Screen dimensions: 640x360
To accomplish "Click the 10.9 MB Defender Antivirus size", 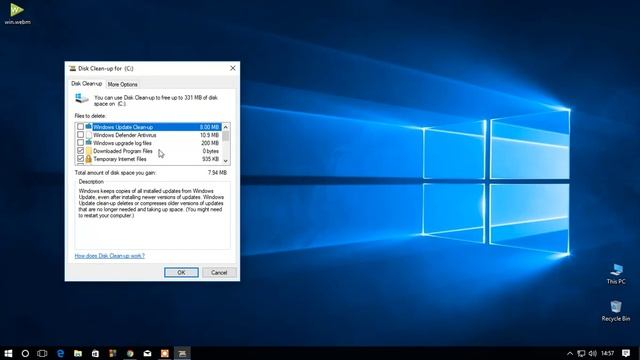I will pyautogui.click(x=209, y=135).
